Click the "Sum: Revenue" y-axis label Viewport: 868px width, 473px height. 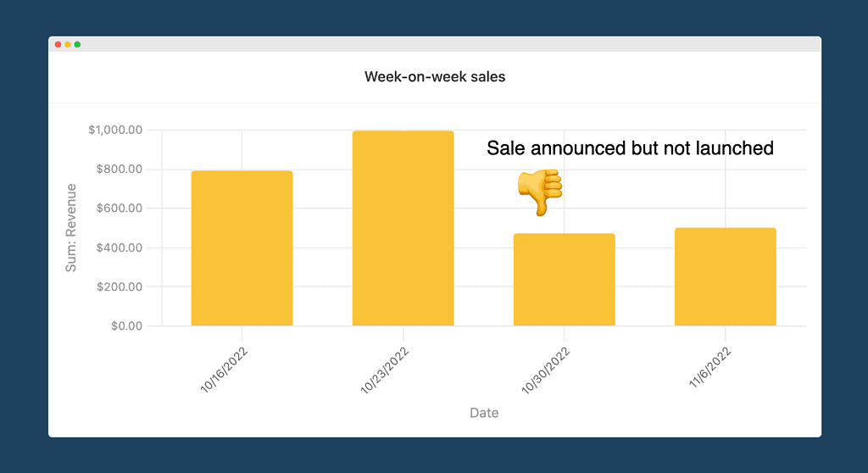click(x=71, y=227)
